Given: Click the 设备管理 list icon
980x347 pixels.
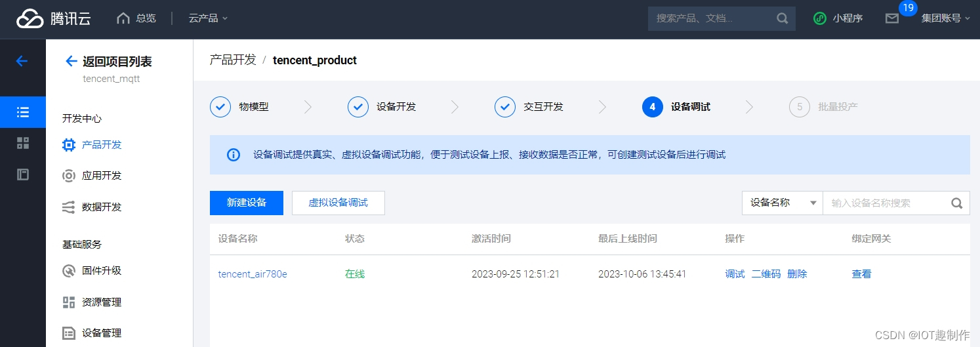Looking at the screenshot, I should pos(68,333).
